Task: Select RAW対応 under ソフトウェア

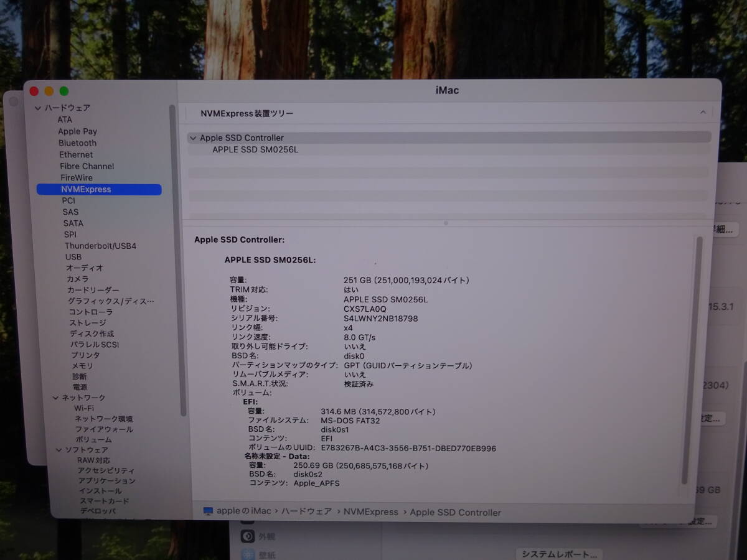Action: (94, 460)
